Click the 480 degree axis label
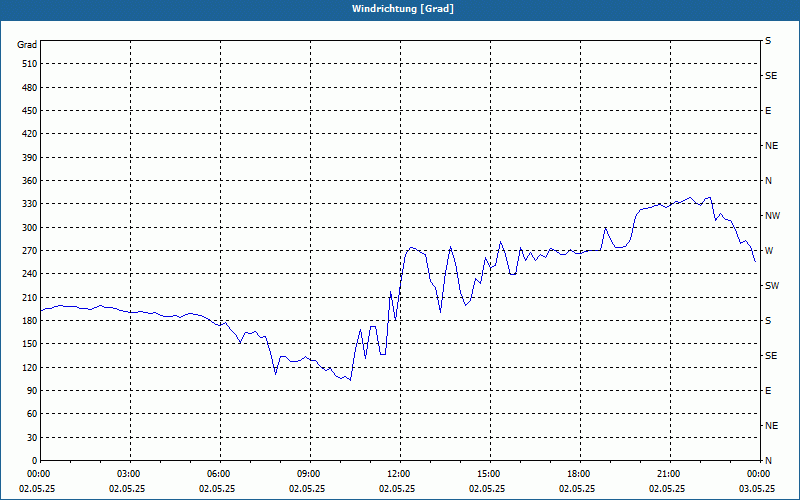Screen dimensions: 800x500 click(x=29, y=87)
